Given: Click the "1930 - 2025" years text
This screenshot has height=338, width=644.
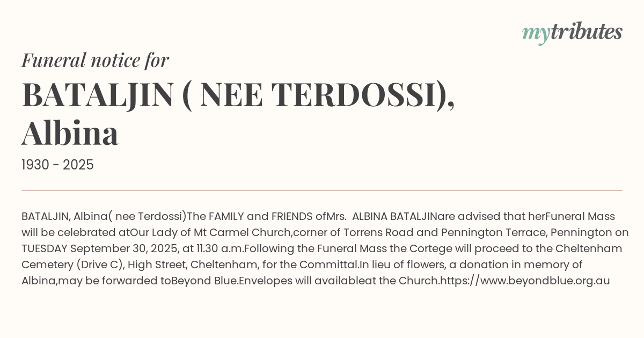Looking at the screenshot, I should coord(57,165).
